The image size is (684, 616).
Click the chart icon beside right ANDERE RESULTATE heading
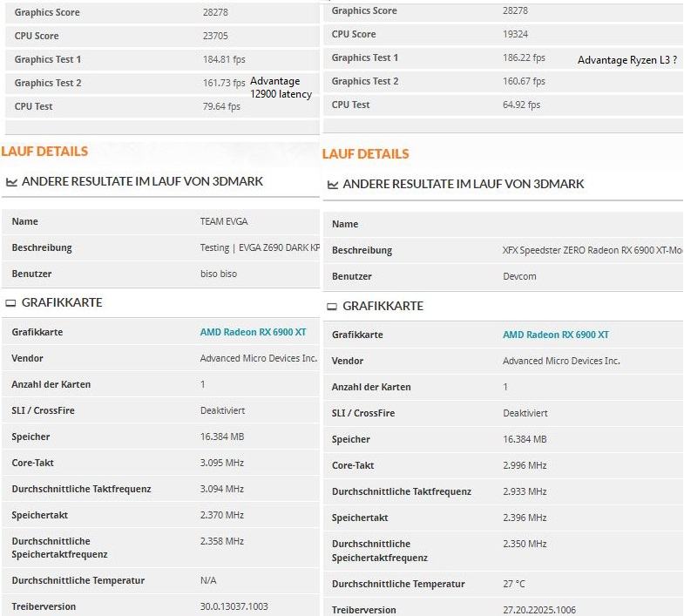(x=333, y=185)
